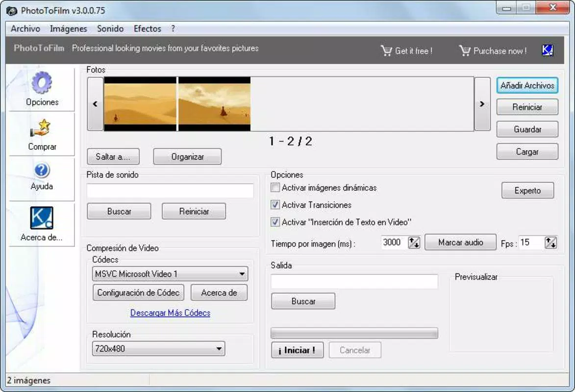Click the Get it free cart icon
Screen dimensions: 575x392
[386, 50]
